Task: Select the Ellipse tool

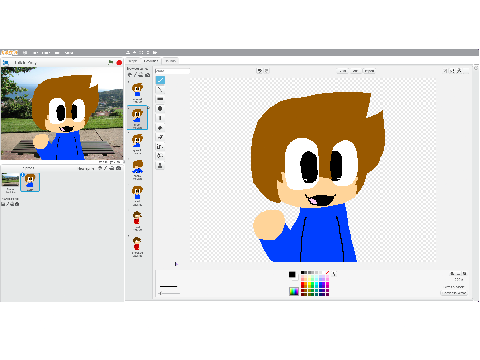Action: click(160, 109)
